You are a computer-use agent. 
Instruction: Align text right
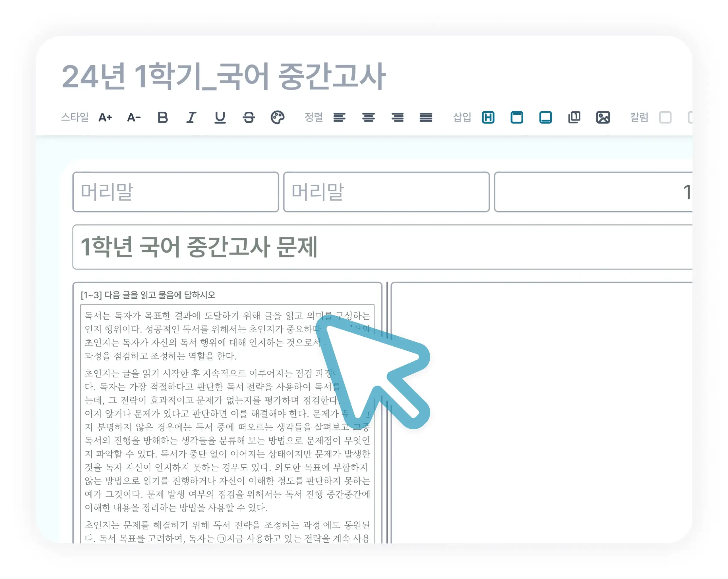(x=398, y=117)
